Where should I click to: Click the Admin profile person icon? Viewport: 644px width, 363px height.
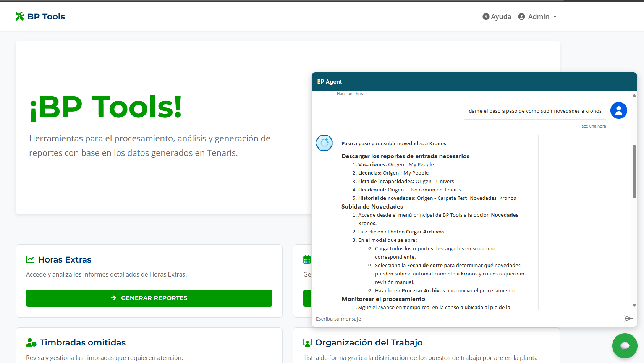[522, 16]
